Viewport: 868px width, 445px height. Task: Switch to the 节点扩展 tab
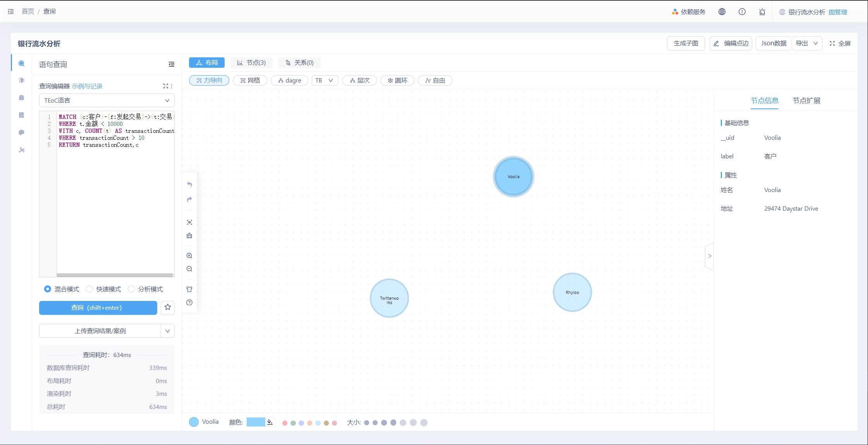pos(806,101)
